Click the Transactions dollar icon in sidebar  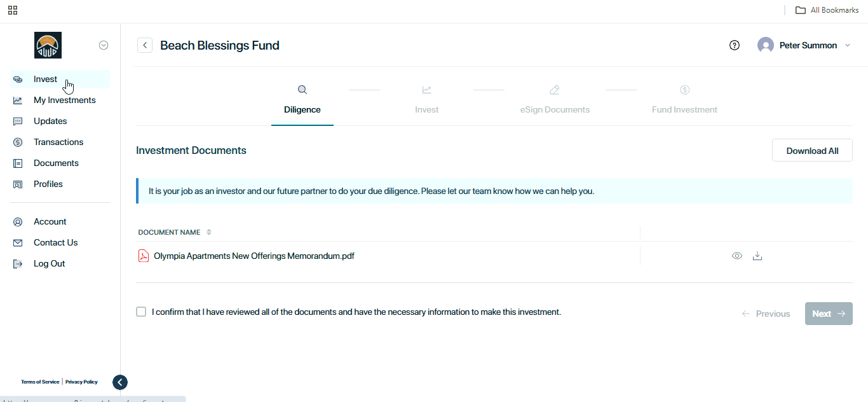click(18, 142)
